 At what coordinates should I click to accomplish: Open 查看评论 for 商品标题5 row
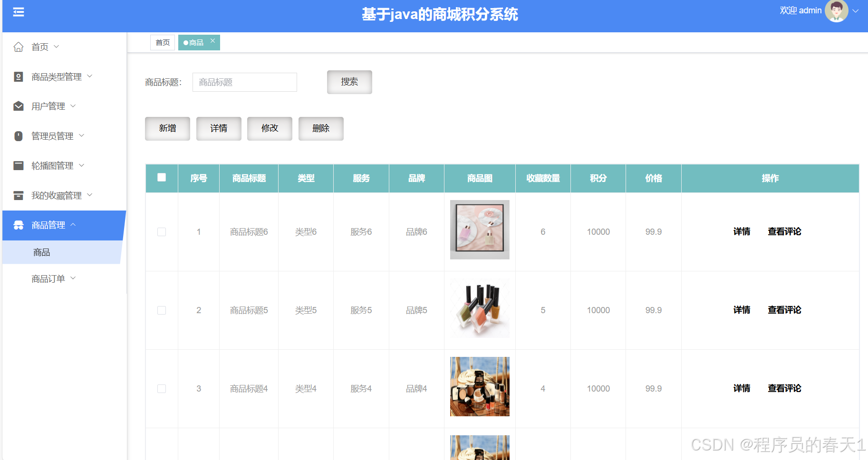click(784, 310)
